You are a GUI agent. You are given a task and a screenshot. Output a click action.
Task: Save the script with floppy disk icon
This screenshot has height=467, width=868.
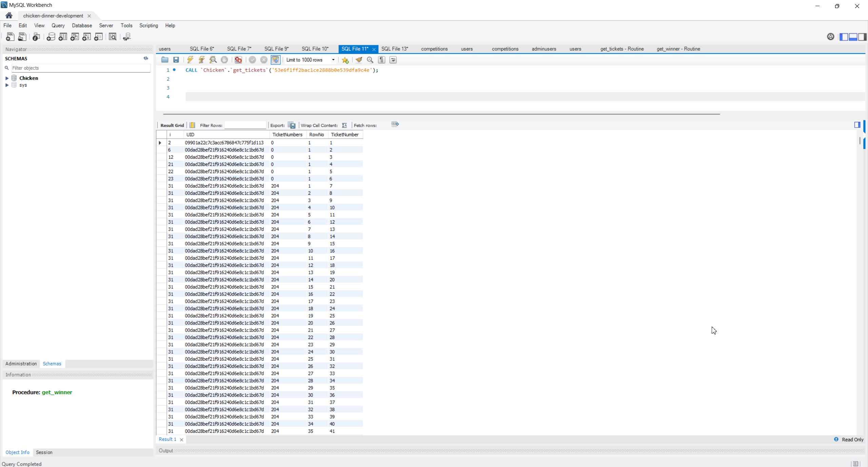coord(176,60)
